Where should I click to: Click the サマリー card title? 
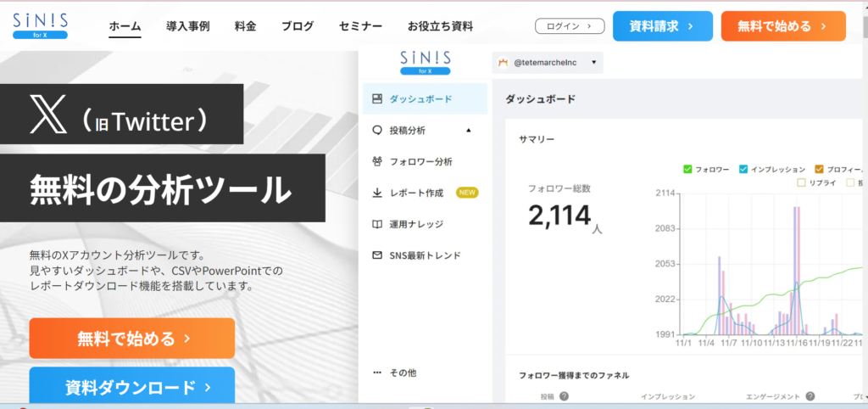tap(537, 140)
